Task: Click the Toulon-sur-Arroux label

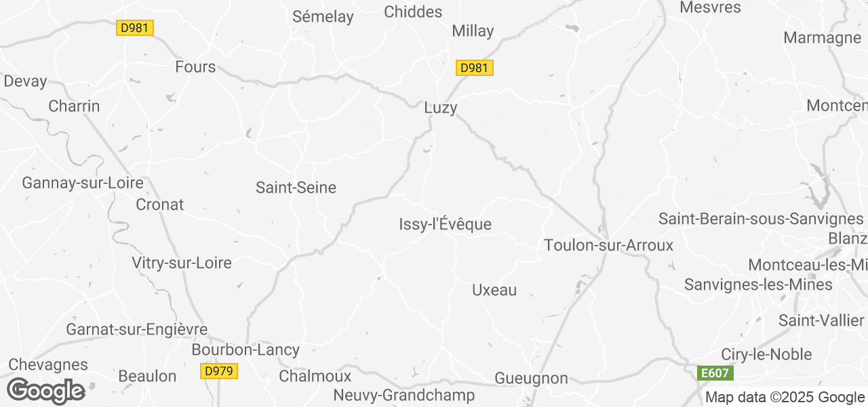Action: [x=609, y=245]
